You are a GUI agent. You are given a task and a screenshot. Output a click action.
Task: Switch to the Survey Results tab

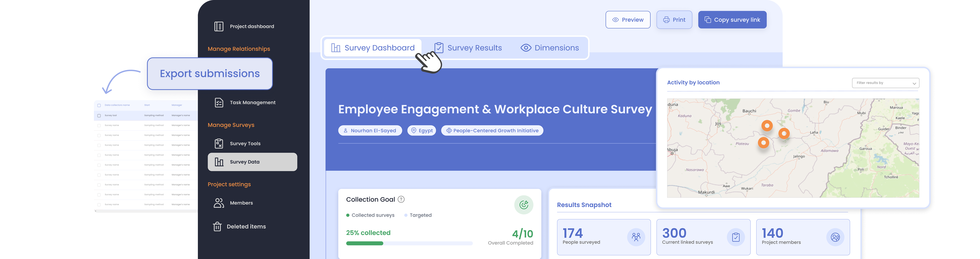pyautogui.click(x=468, y=48)
